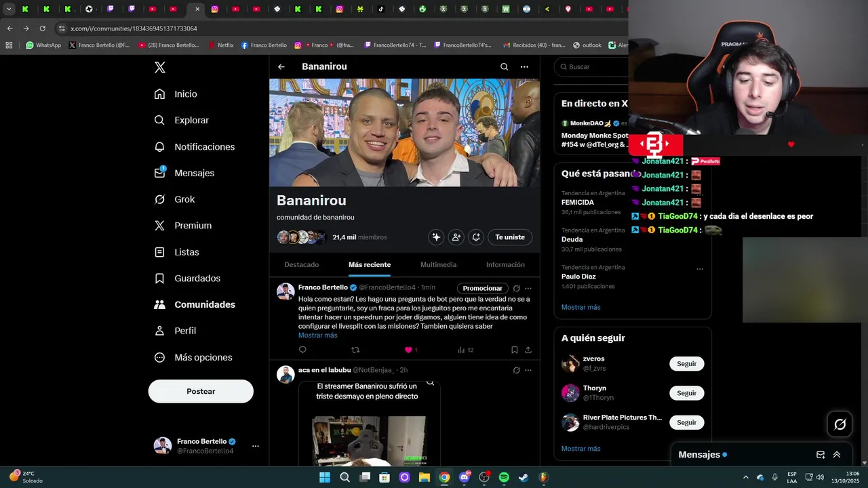Open more options on NotBenjaa_ post

point(528,370)
